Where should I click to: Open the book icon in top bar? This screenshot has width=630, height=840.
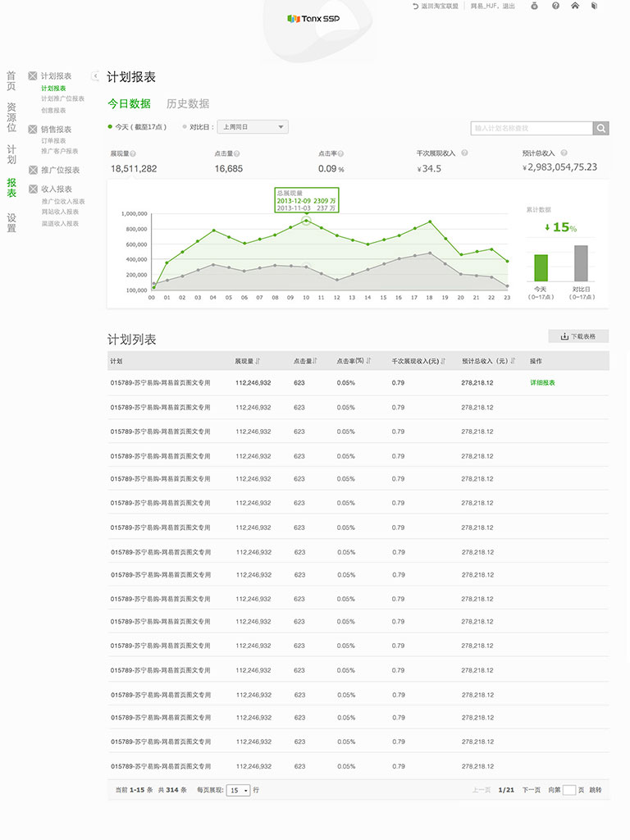[x=594, y=6]
